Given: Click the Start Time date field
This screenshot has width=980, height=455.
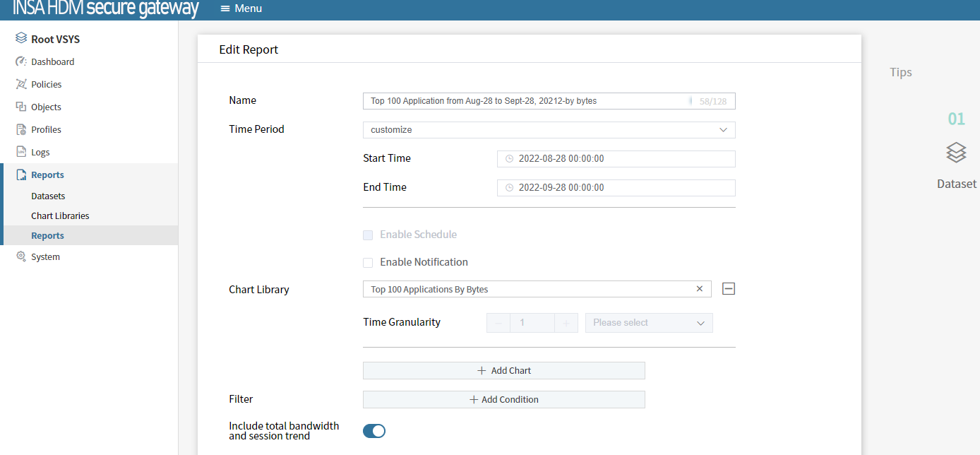Looking at the screenshot, I should [x=616, y=159].
